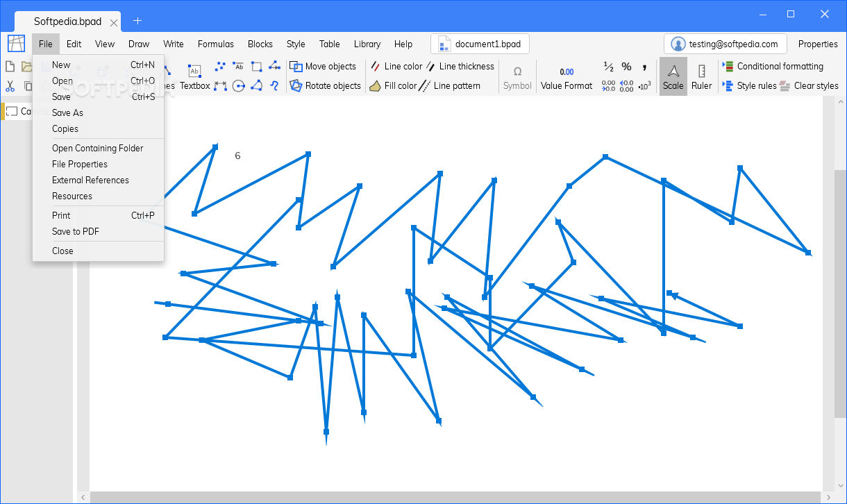Viewport: 847px width, 504px height.
Task: Open External References
Action: click(x=98, y=180)
